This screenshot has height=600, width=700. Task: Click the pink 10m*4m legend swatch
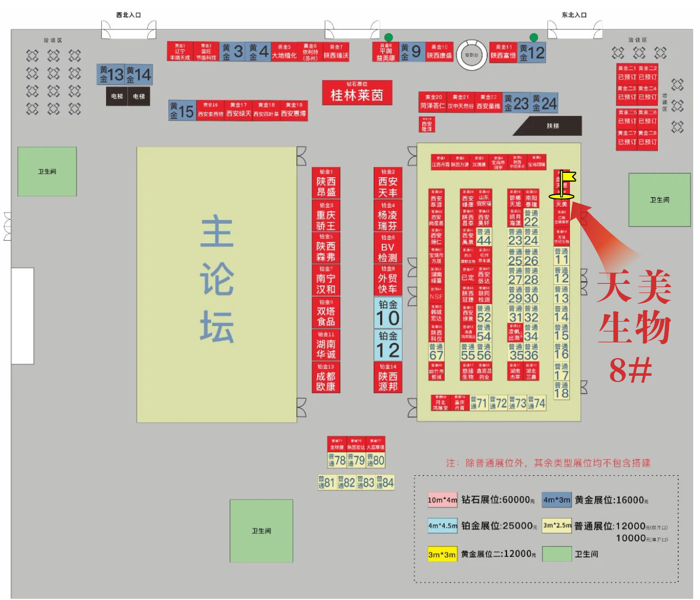coord(444,500)
